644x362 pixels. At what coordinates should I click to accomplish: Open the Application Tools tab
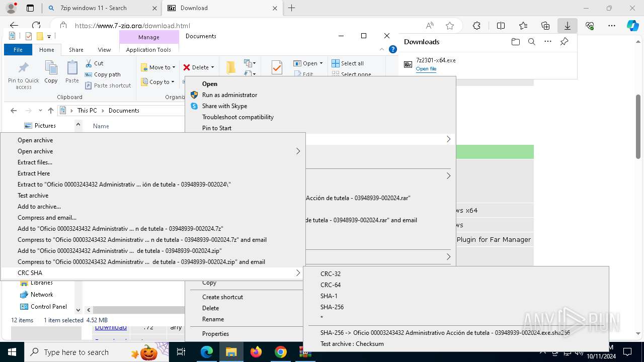pos(148,50)
